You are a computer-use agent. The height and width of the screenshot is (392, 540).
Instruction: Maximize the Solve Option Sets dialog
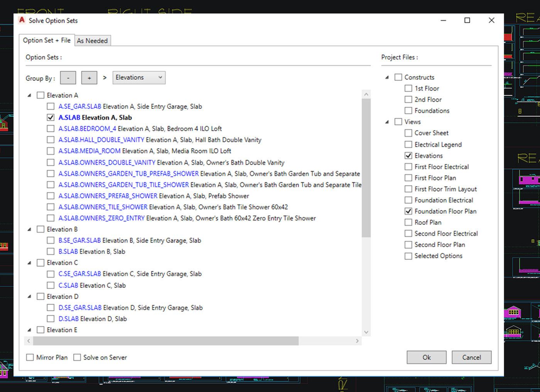click(467, 20)
